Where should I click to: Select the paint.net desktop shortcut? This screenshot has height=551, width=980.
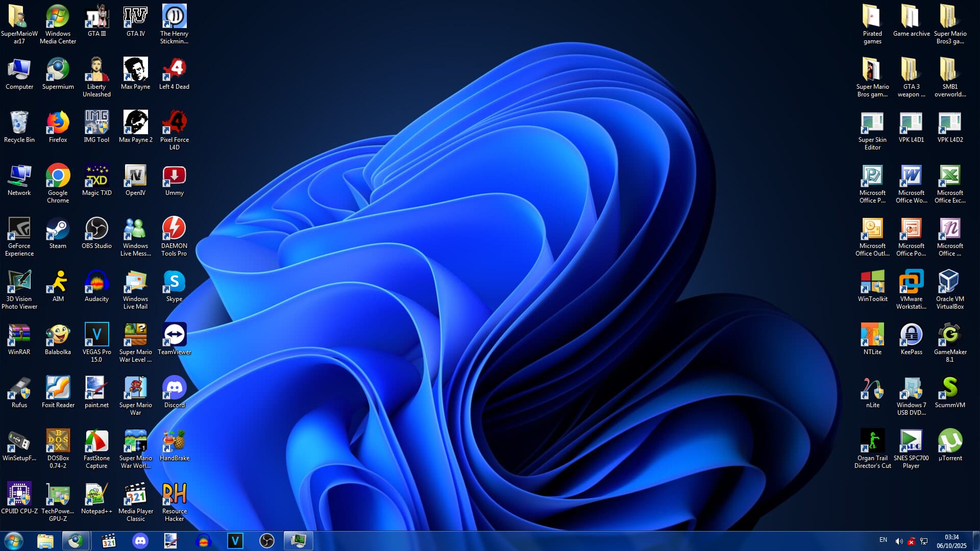click(96, 393)
